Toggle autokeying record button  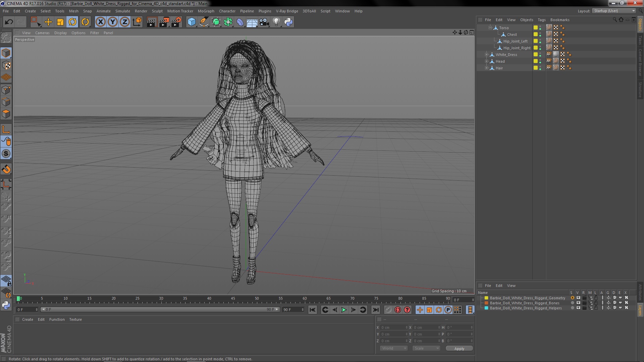click(398, 310)
